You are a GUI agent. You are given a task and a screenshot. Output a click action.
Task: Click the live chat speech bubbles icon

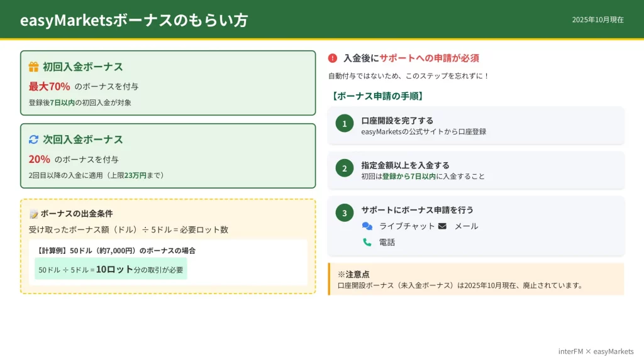[367, 226]
